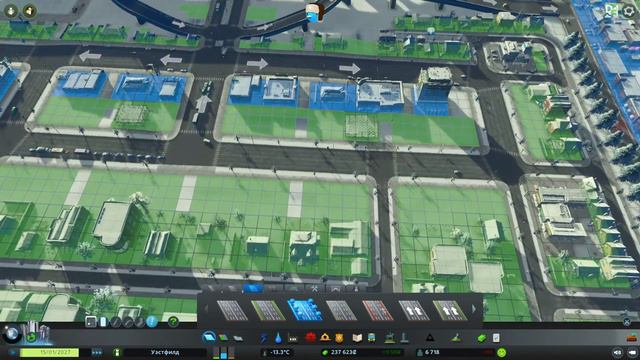Select the green one-way road with arrows
The height and width of the screenshot is (360, 640).
point(450,310)
